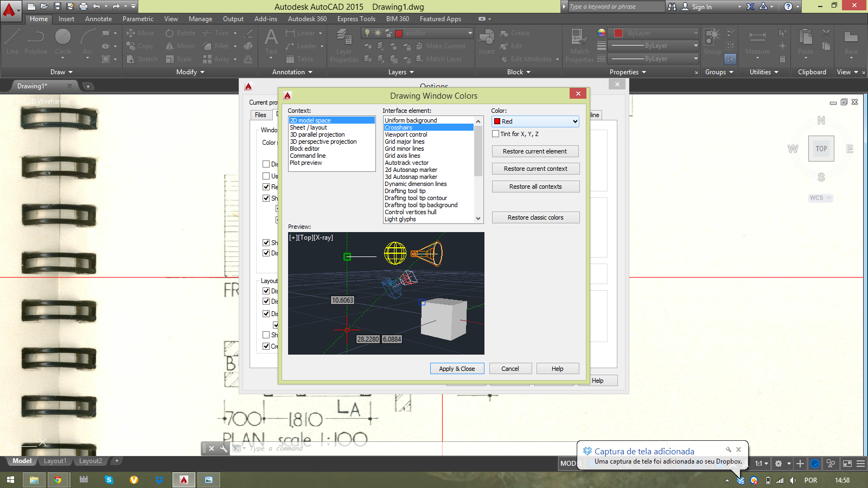
Task: Select the Files tab in Options dialog
Action: [x=260, y=115]
